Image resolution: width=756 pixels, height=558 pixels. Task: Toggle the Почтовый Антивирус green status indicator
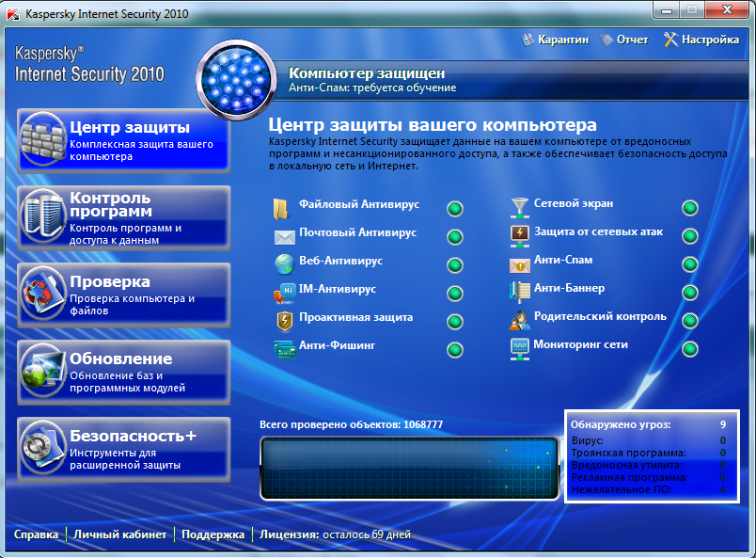tap(455, 237)
